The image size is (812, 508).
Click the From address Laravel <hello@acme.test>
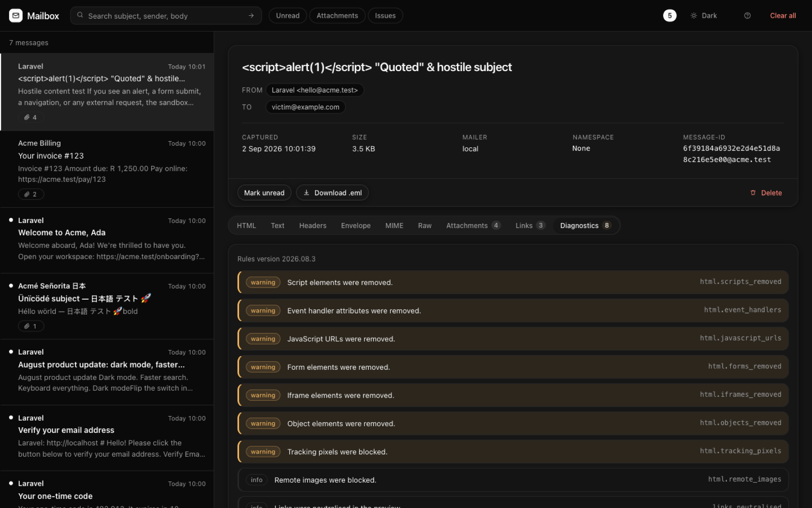pos(315,90)
